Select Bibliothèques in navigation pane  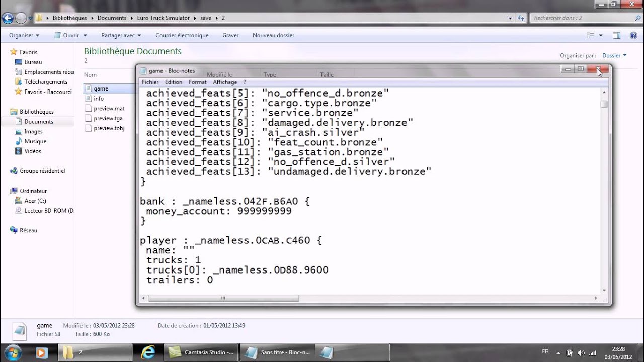click(x=37, y=112)
